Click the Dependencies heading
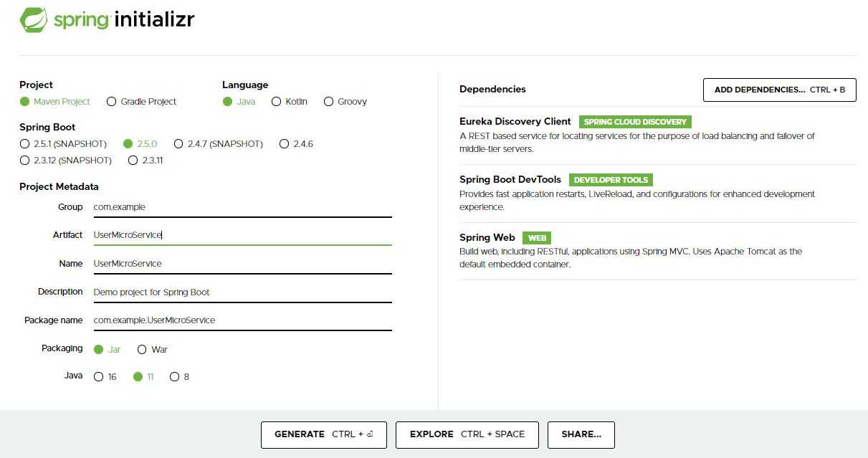Viewport: 868px width, 458px height. pyautogui.click(x=492, y=90)
